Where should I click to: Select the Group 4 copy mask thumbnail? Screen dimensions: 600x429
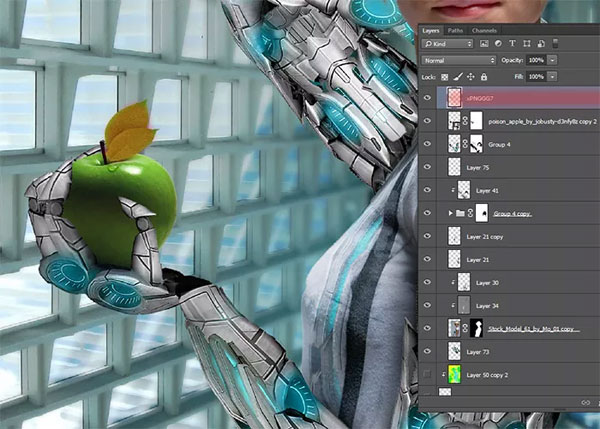coord(481,213)
